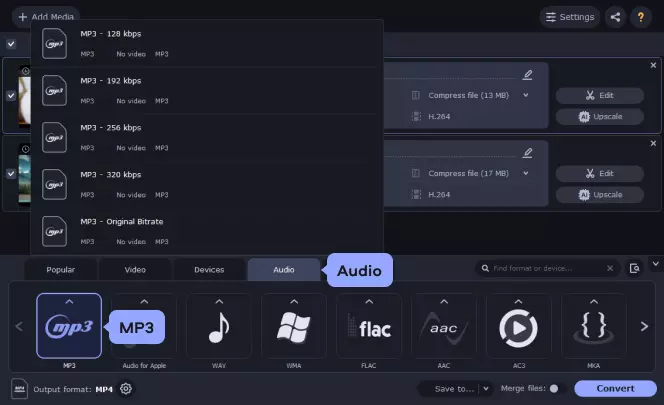The width and height of the screenshot is (664, 405).
Task: Choose the MP3 - 320 kbps preset
Action: coord(207,184)
